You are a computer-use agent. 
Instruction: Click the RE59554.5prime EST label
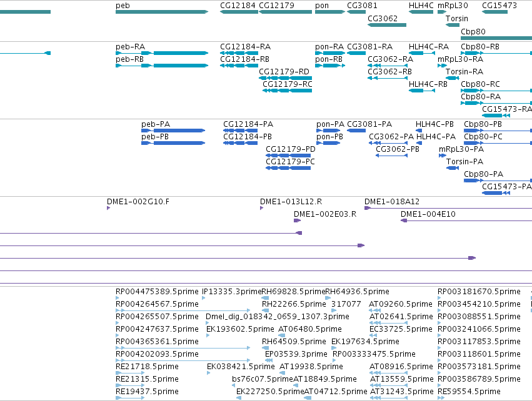(469, 392)
